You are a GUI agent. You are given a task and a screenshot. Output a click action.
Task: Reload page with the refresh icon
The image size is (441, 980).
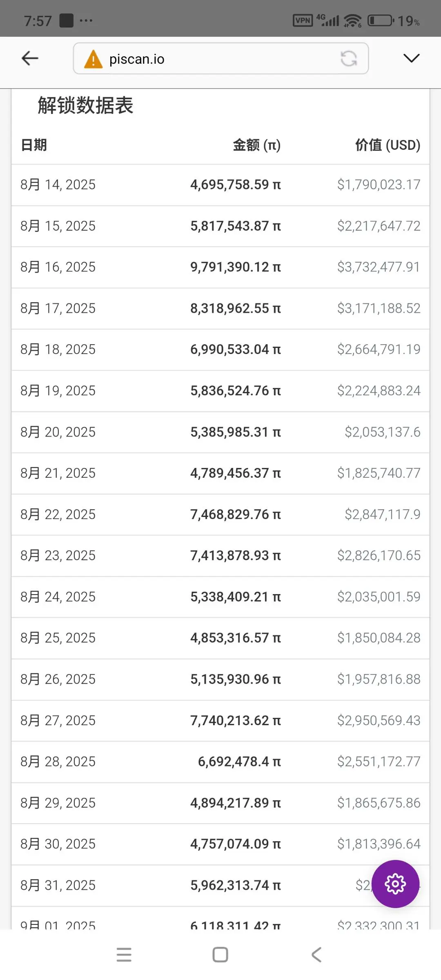[349, 58]
